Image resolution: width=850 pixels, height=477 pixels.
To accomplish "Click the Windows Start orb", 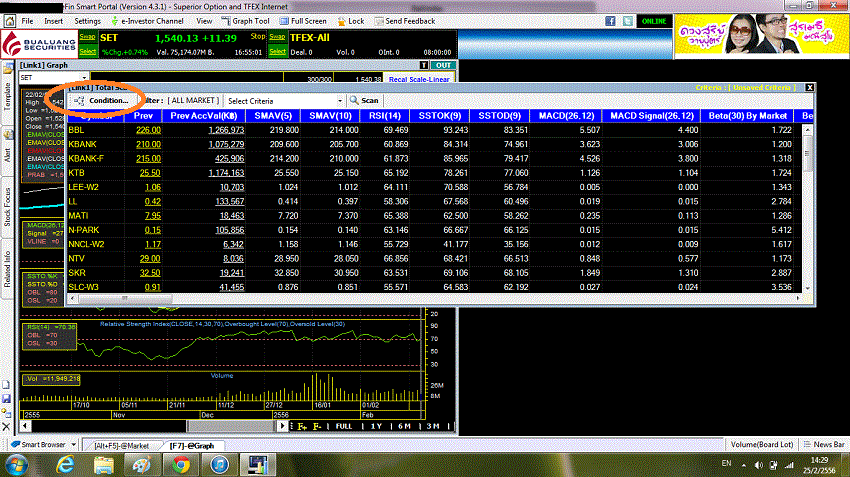I will click(17, 465).
